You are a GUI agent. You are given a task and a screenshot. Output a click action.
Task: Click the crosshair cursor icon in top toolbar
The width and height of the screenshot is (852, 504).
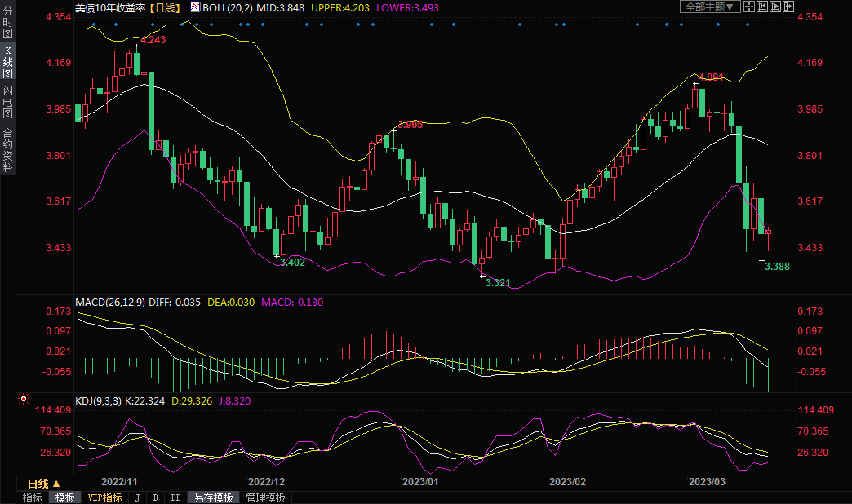[x=749, y=7]
